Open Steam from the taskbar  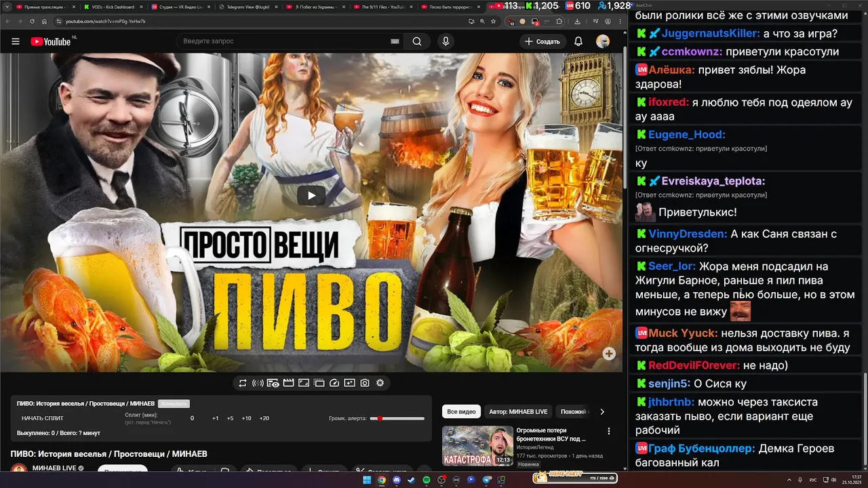[411, 480]
